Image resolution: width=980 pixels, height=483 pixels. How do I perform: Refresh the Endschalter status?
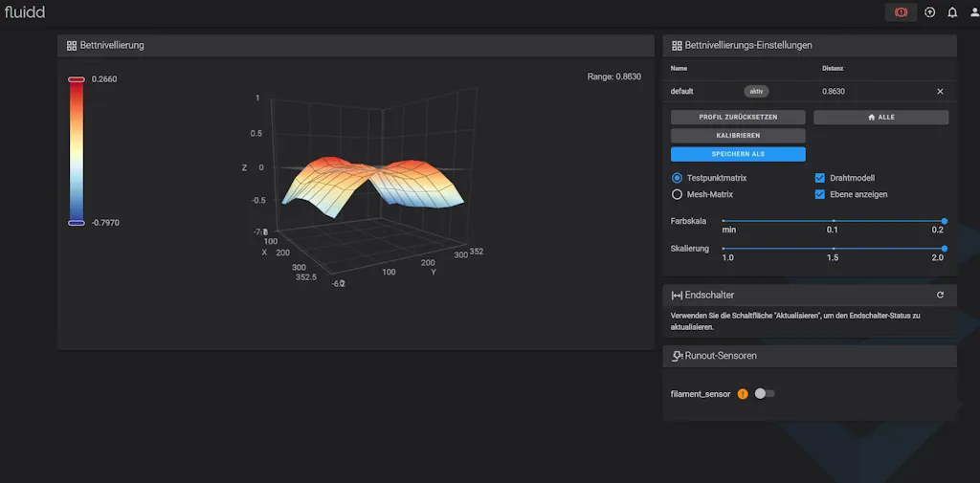click(940, 296)
